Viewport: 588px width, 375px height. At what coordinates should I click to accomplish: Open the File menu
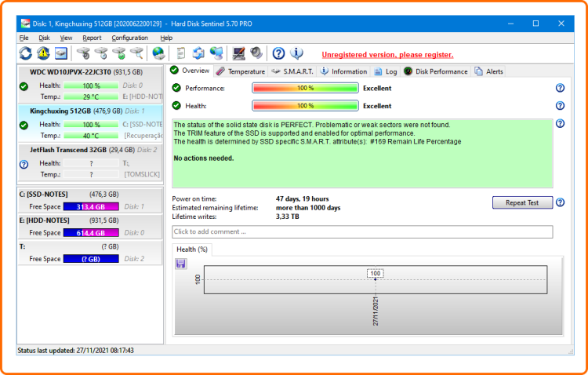(x=24, y=38)
